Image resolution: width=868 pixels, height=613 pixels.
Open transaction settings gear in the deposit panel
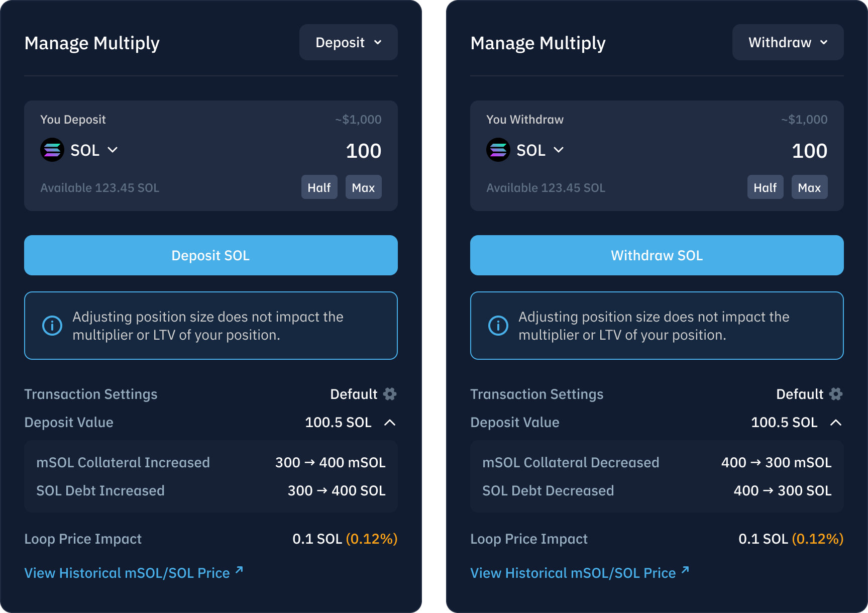(390, 394)
